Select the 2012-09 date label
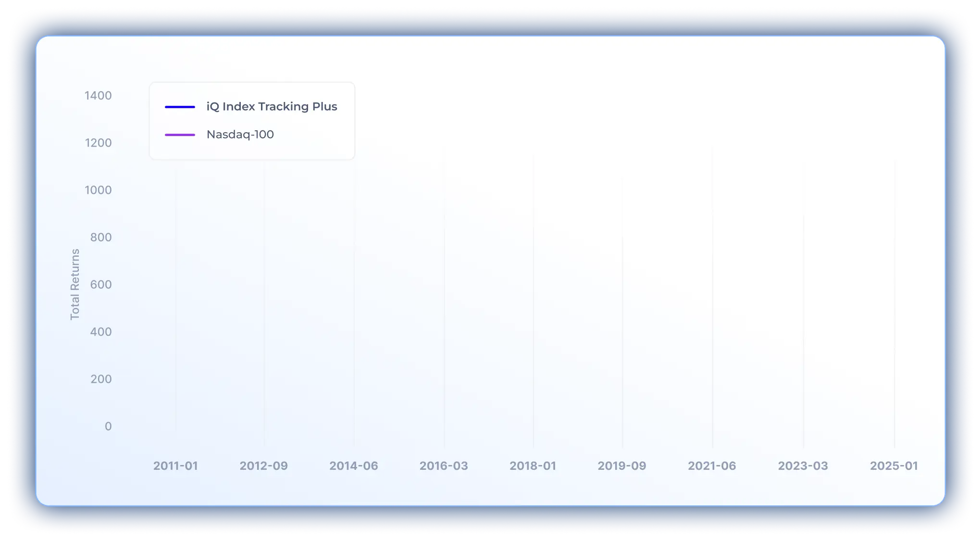Image resolution: width=980 pixels, height=541 pixels. 263,466
